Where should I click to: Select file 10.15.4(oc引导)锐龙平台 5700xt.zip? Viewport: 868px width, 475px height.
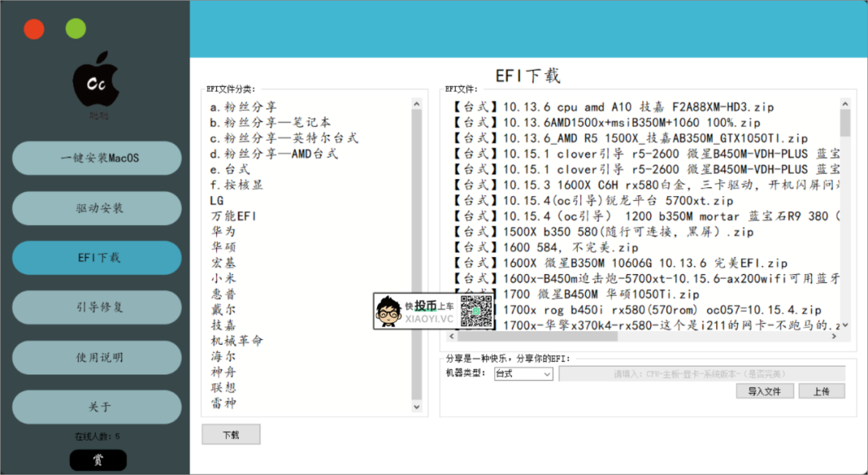[x=593, y=200]
